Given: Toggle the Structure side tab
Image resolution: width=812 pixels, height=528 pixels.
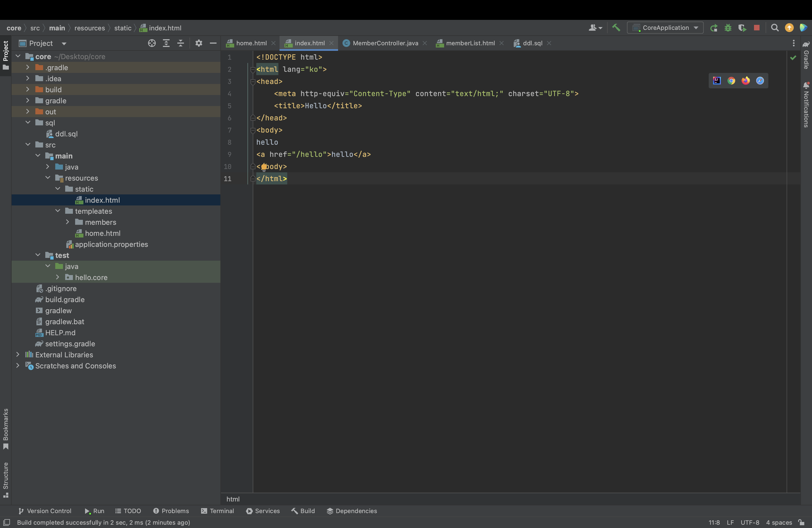Looking at the screenshot, I should click(x=6, y=480).
